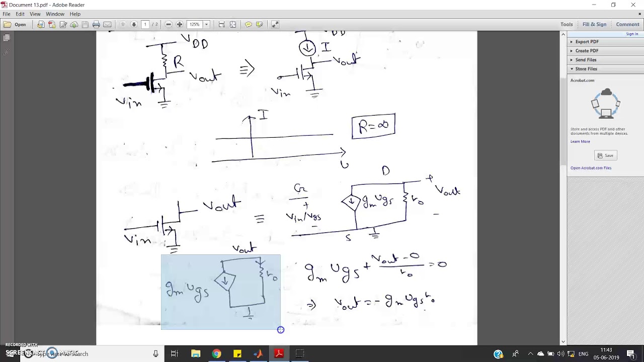Open the Window menu
Image resolution: width=644 pixels, height=362 pixels.
click(x=55, y=14)
